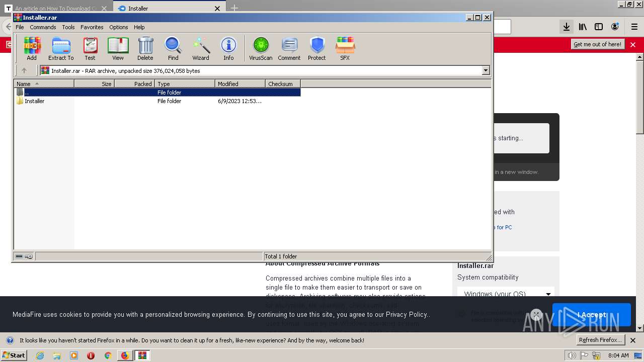Sort list by Checksum column

[283, 84]
